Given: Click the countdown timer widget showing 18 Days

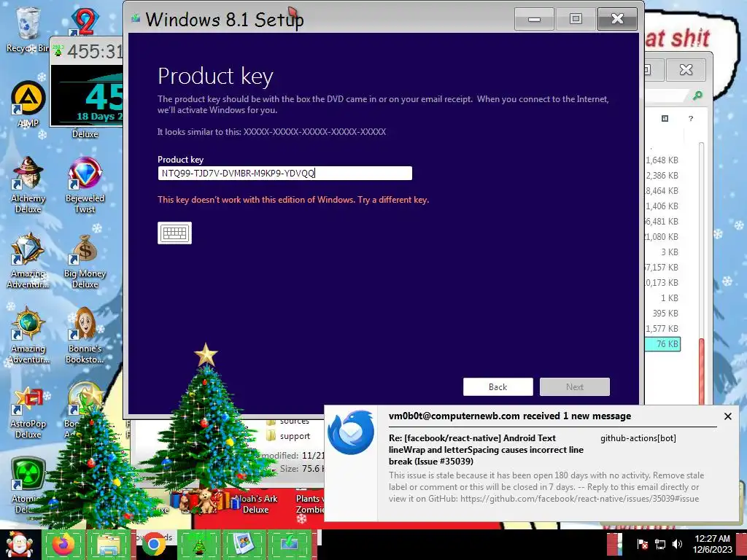Looking at the screenshot, I should [x=87, y=96].
